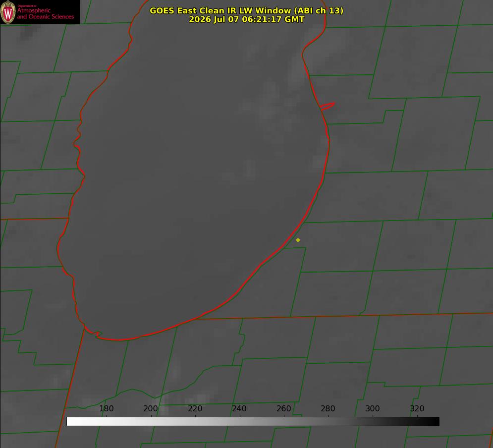This screenshot has height=448, width=493.
Task: Click the small harbor notch at lake's southwest shore
Action: 96,334
